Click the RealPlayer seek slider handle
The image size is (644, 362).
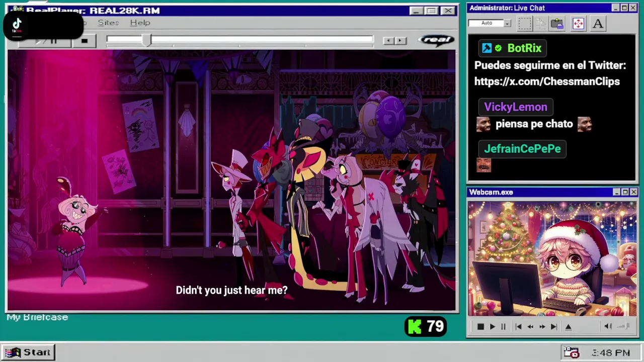(146, 41)
